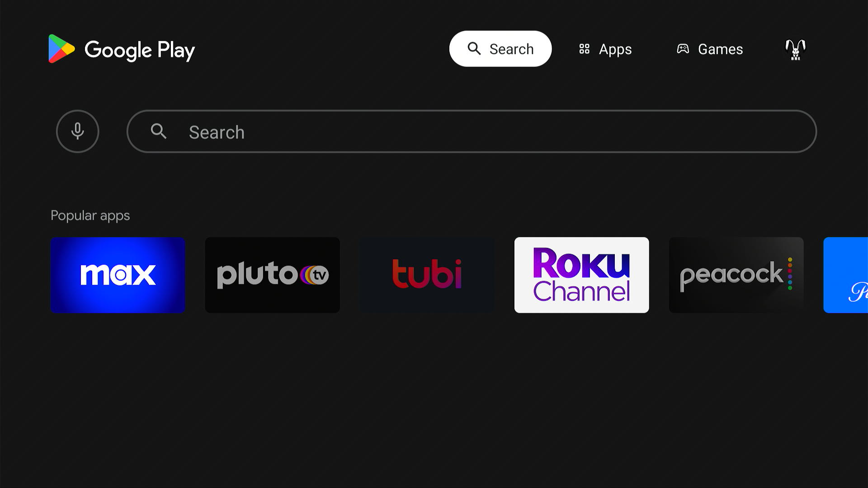Click the magnifier icon in Search tab

pos(474,48)
